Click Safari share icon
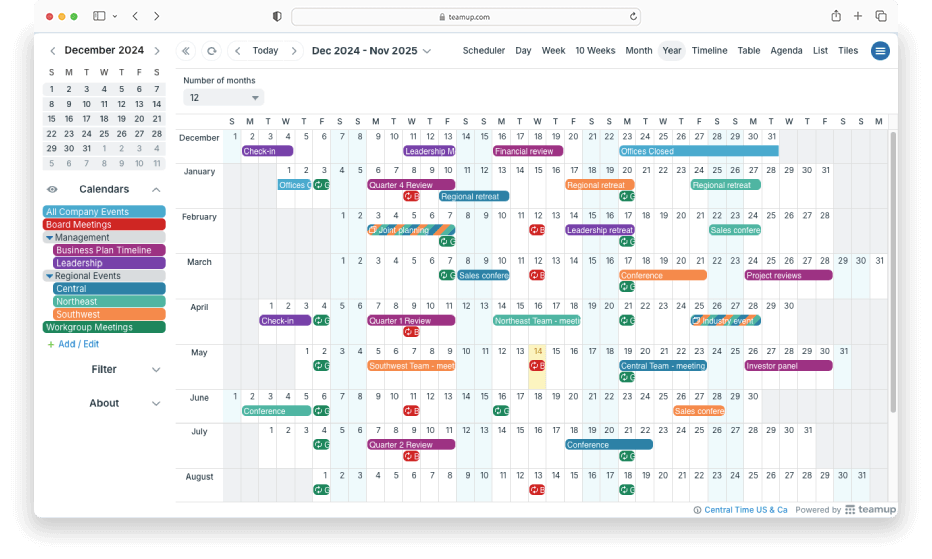 [835, 16]
